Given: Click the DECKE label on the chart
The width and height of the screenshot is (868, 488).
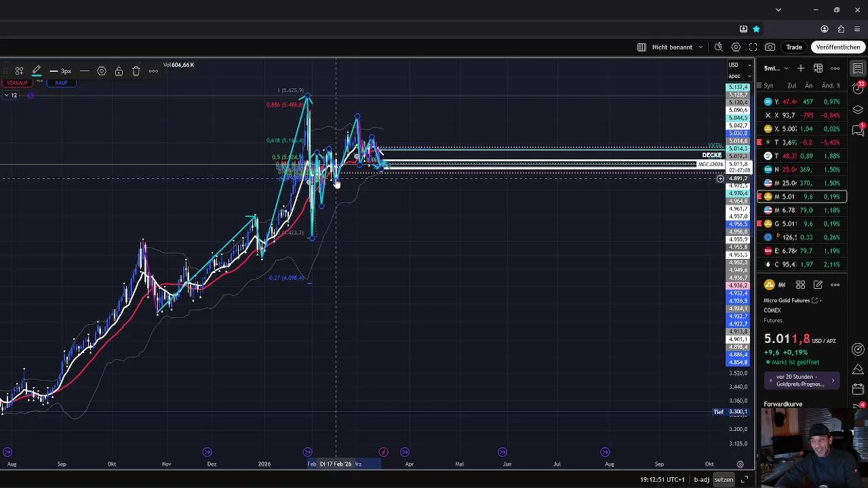Looking at the screenshot, I should [712, 155].
